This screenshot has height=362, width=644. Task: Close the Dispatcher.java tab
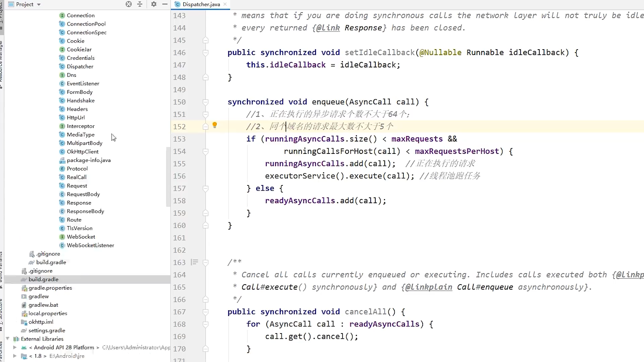tap(225, 4)
